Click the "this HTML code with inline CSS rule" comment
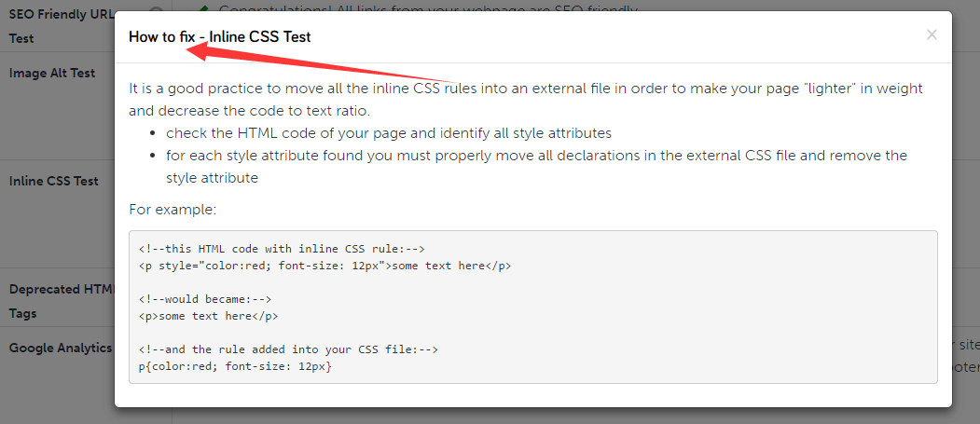980x424 pixels. click(282, 249)
